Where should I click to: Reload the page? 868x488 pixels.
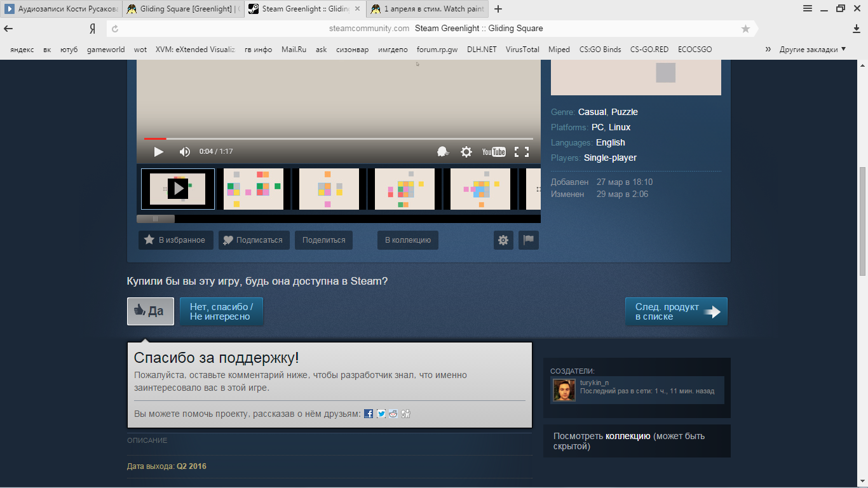(x=115, y=29)
